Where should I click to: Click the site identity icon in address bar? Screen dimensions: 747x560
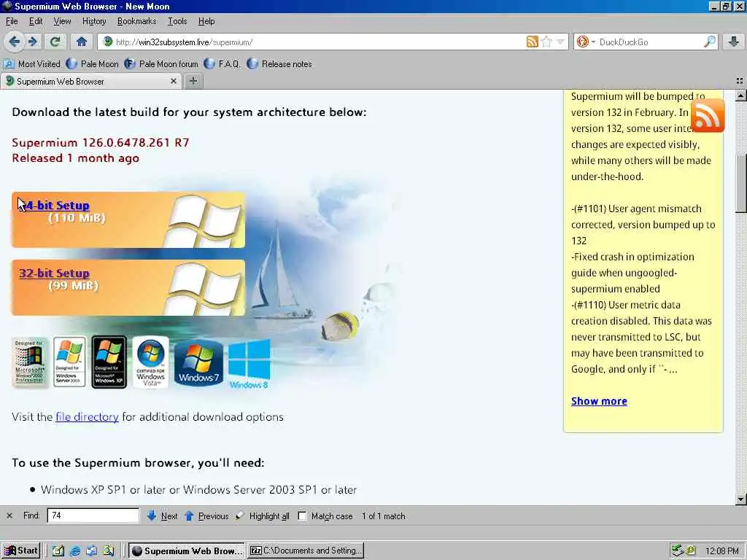(x=108, y=42)
